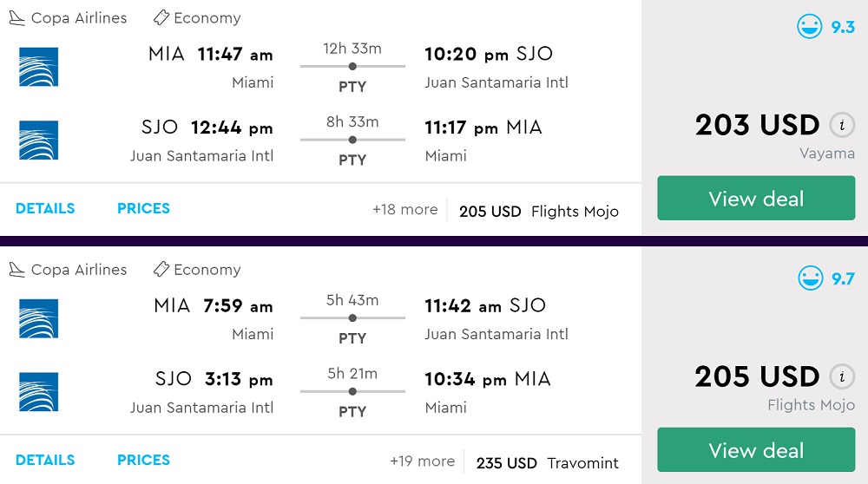The width and height of the screenshot is (868, 484).
Task: Click Copa Airlines logo on SJO 3:13 pm flight
Action: coord(38,392)
